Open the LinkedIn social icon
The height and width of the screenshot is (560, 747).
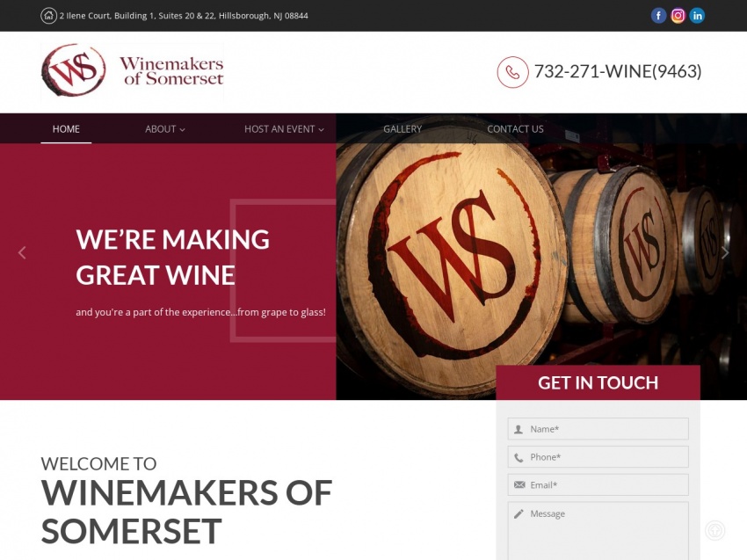click(697, 16)
